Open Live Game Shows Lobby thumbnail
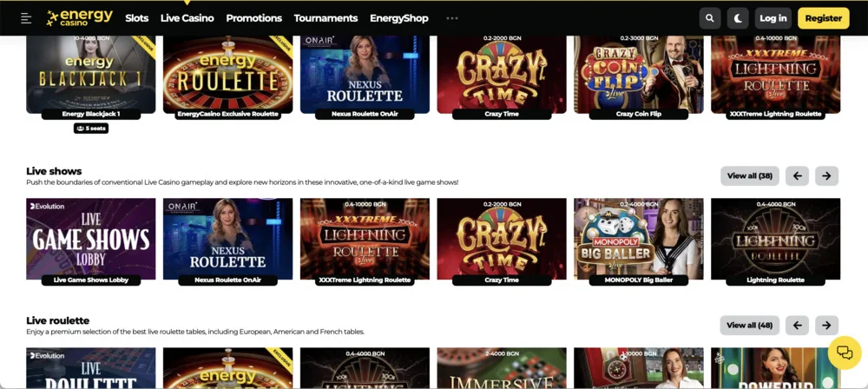Image resolution: width=868 pixels, height=389 pixels. point(91,239)
